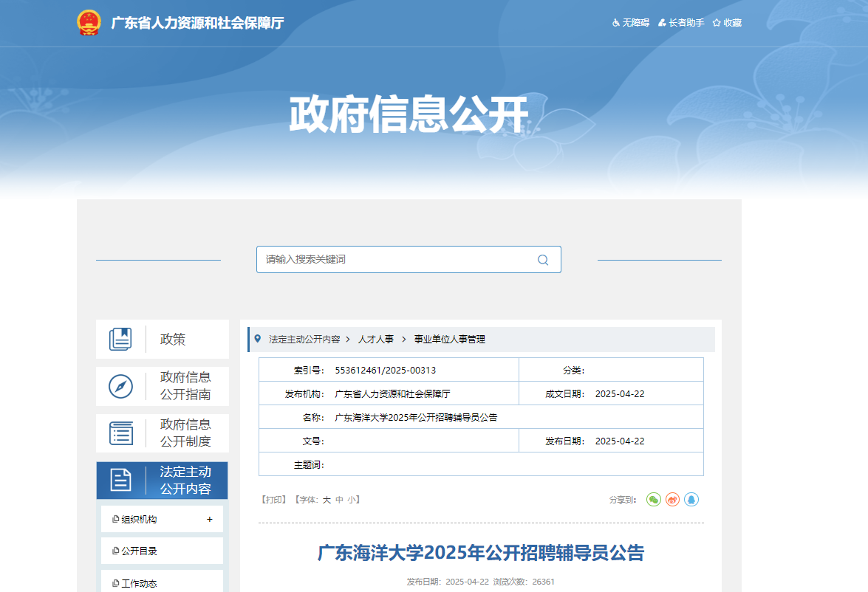Screen dimensions: 868x592
Task: Click document icon beside 公开目录
Action: coord(116,551)
